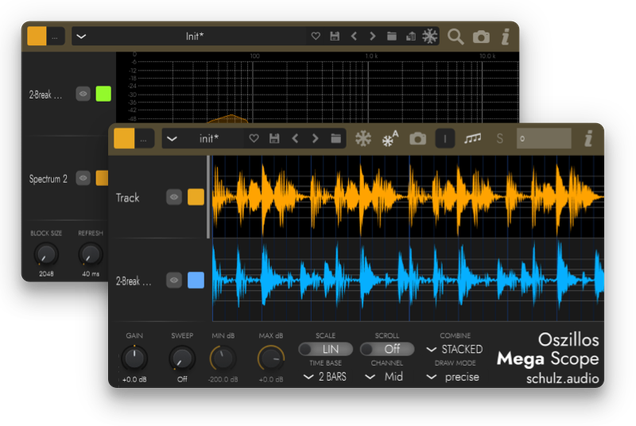636x426 pixels.
Task: Click the music notes icon
Action: pyautogui.click(x=473, y=139)
